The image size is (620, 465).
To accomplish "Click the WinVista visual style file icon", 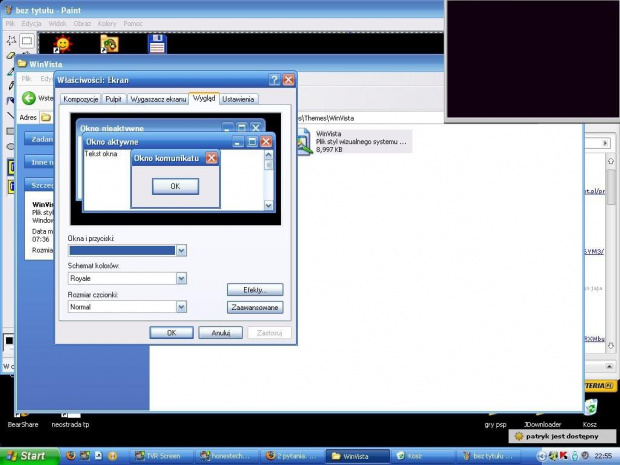I will pos(303,143).
